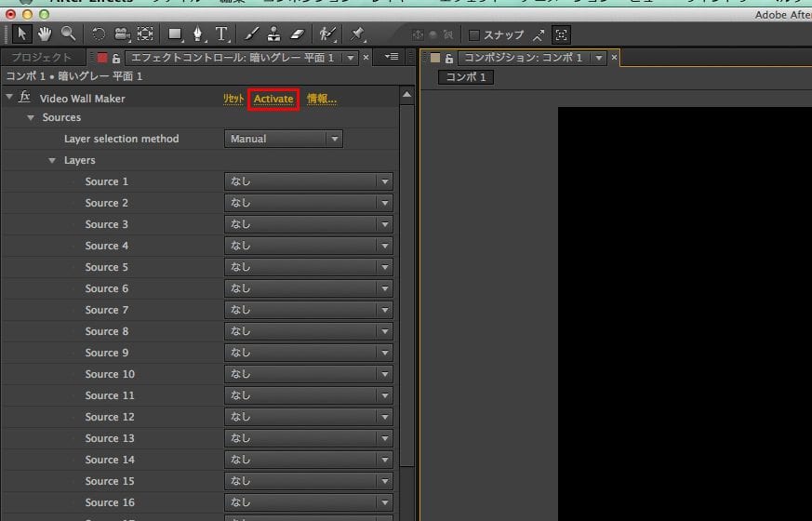The height and width of the screenshot is (521, 812).
Task: Click the リセット reset link
Action: [233, 99]
